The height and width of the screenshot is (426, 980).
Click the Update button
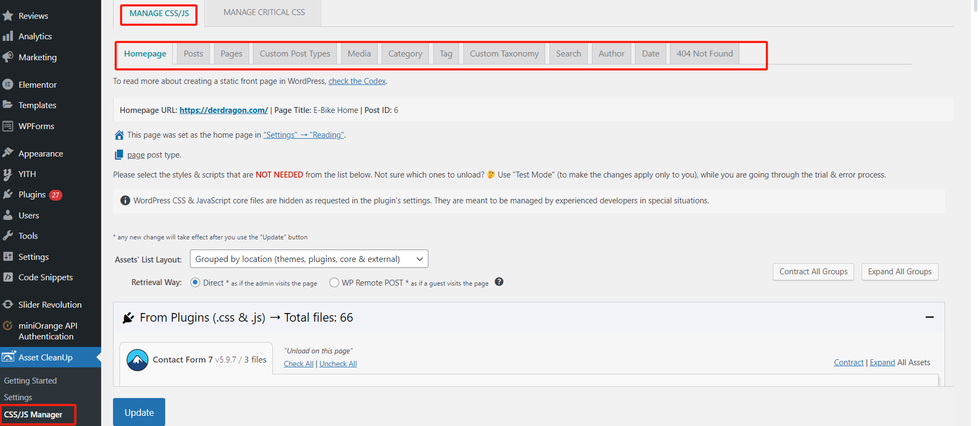[139, 413]
